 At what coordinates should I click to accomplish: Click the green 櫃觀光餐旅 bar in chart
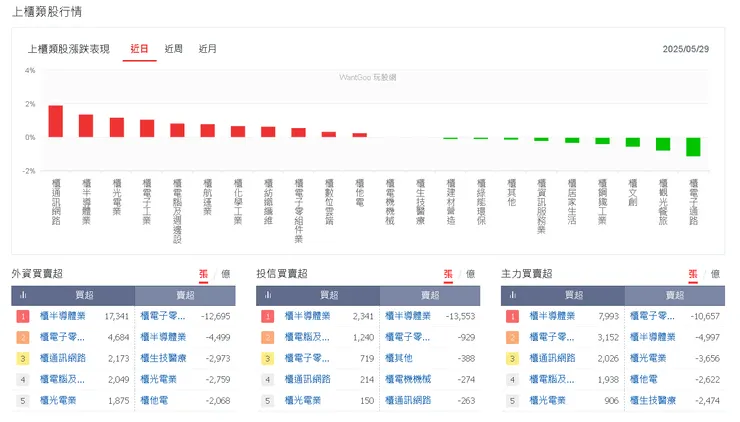[x=663, y=144]
